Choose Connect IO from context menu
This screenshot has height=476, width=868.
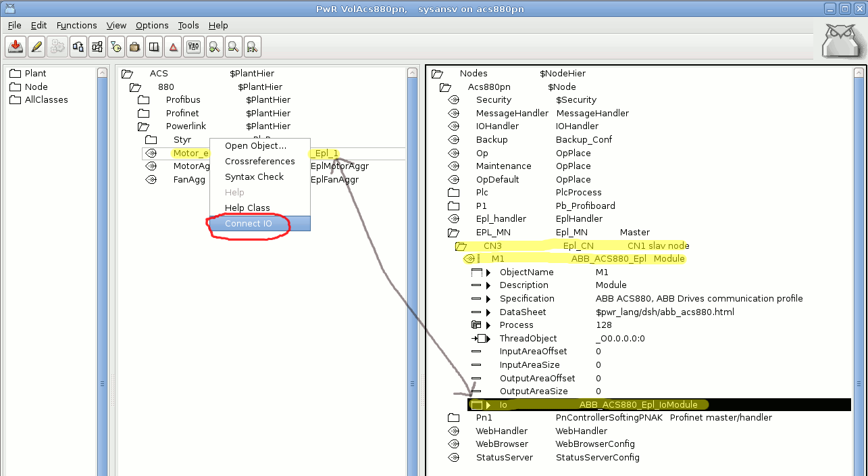coord(260,224)
